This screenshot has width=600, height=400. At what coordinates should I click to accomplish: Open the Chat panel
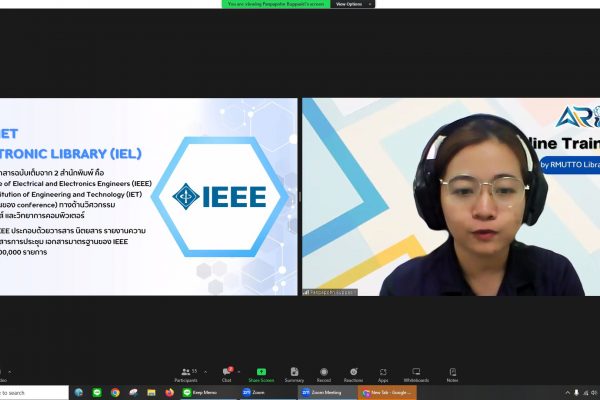(227, 375)
